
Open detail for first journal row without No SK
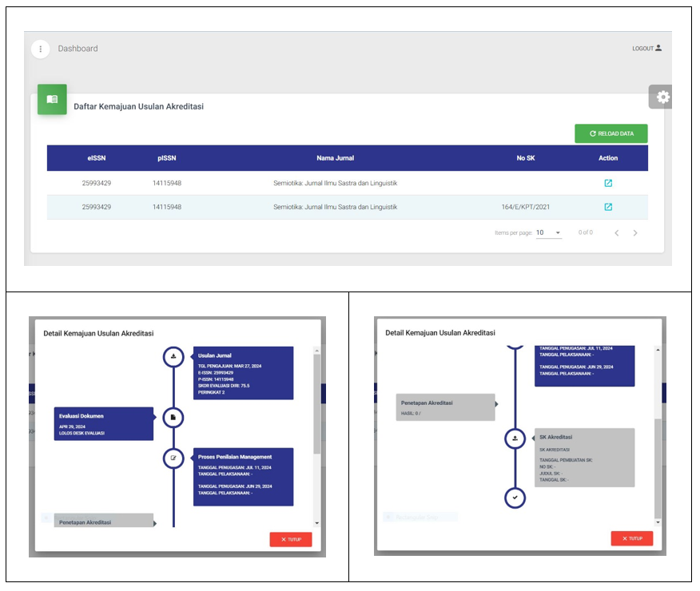[x=608, y=183]
